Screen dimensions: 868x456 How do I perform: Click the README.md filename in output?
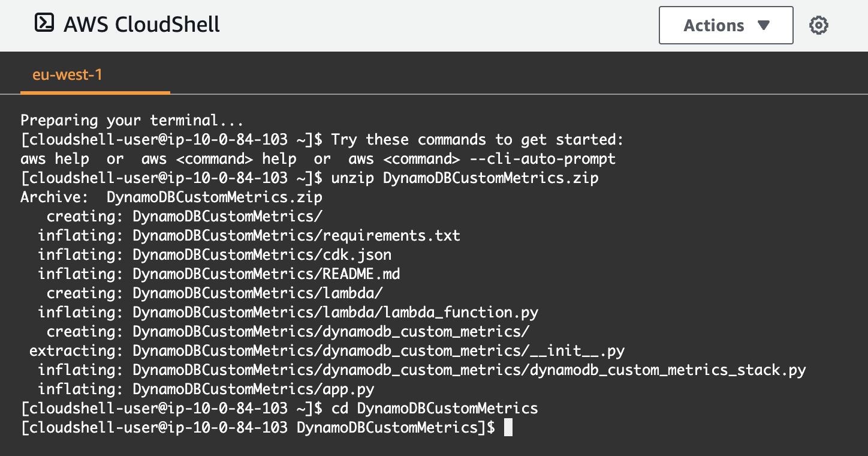[x=360, y=274]
